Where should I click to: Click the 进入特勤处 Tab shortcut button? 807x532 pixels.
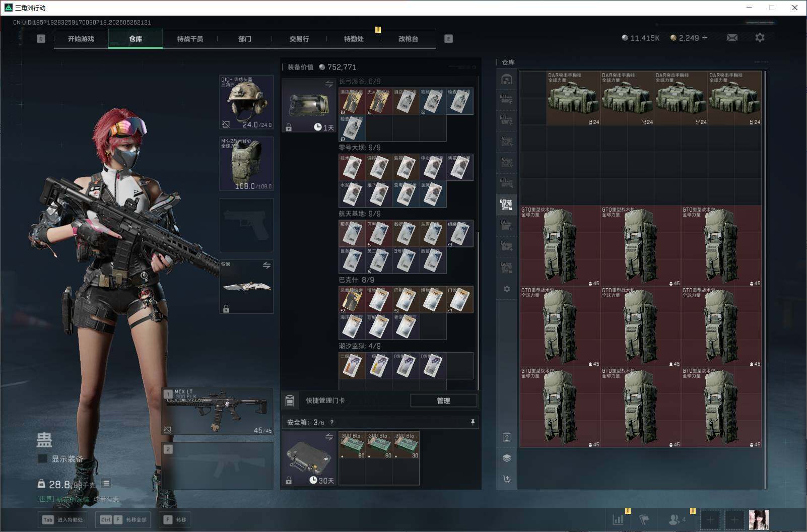[x=63, y=520]
